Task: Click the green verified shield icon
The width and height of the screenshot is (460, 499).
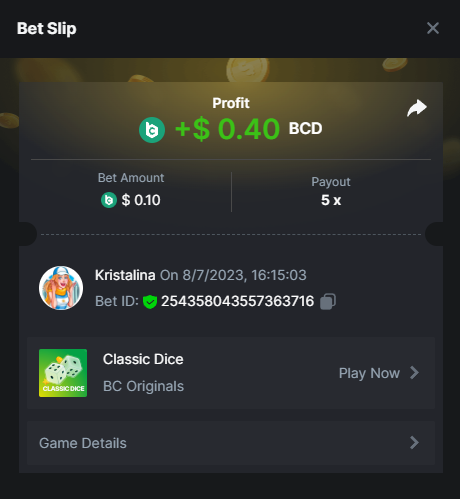Action: [x=150, y=302]
